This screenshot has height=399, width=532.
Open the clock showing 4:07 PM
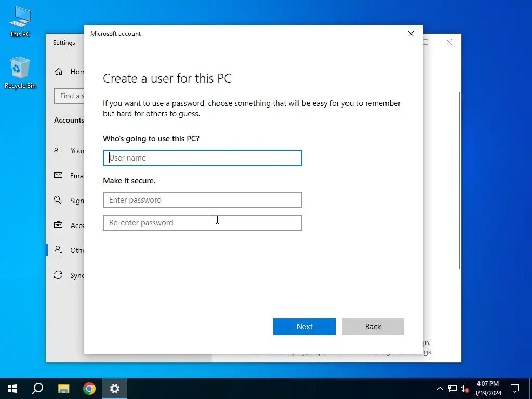[x=487, y=389]
